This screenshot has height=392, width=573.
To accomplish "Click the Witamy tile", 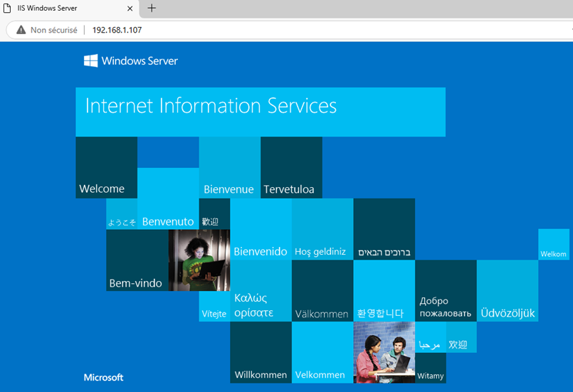I will coord(431,368).
